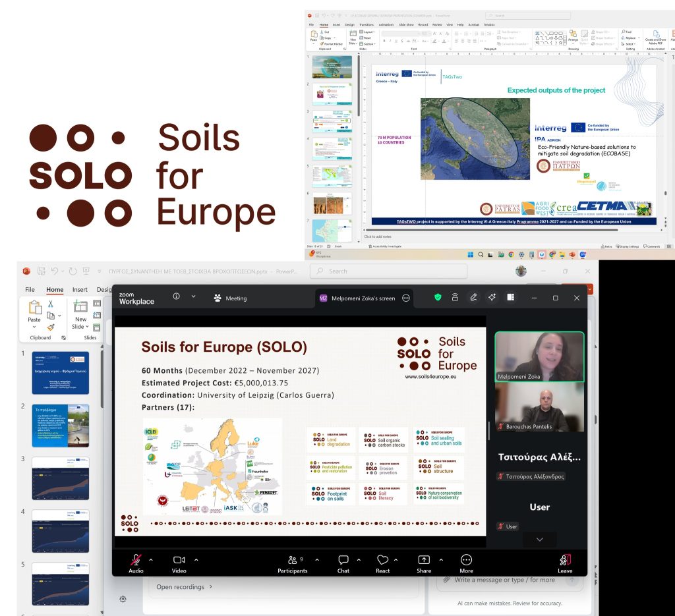Open the Copy dropdown arrow in the bottom PowerPoint
675x616 pixels.
59,316
